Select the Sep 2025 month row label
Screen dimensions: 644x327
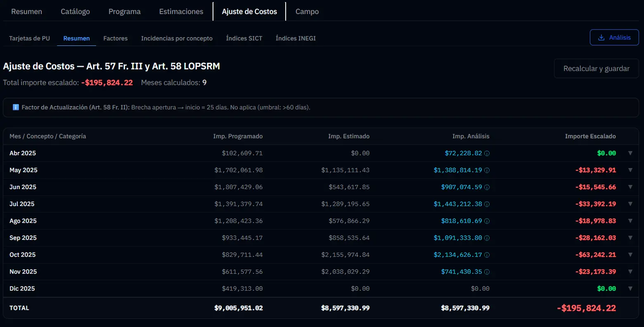point(23,238)
